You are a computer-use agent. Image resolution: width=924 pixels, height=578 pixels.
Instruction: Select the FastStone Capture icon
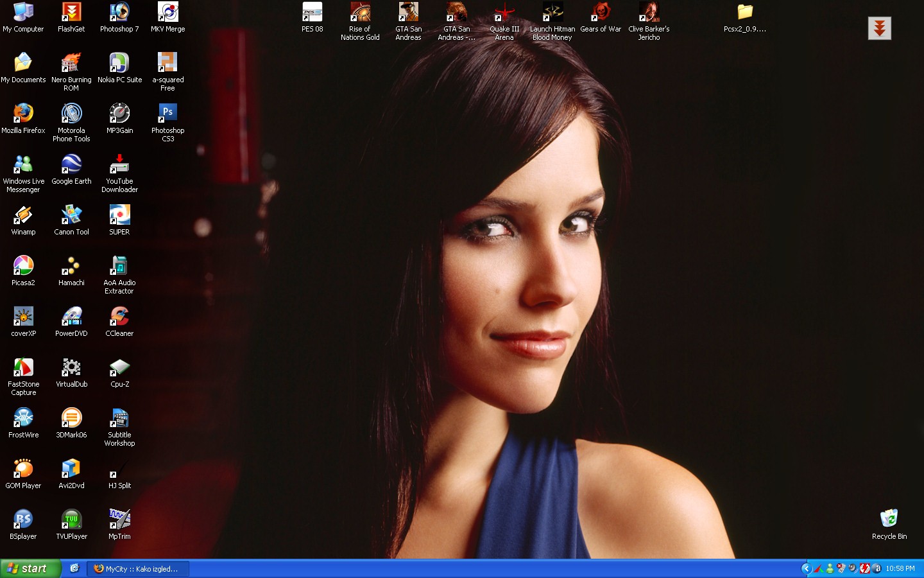(x=23, y=377)
